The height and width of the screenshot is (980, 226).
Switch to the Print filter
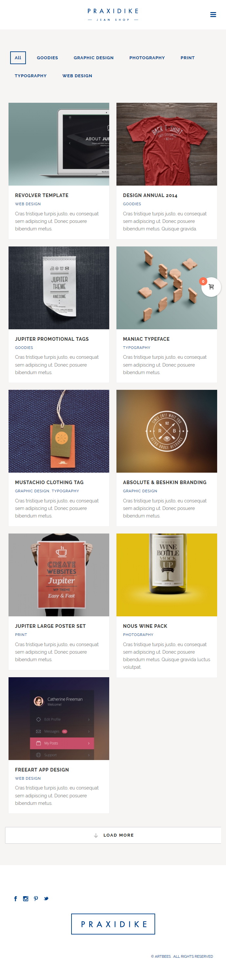pos(188,58)
